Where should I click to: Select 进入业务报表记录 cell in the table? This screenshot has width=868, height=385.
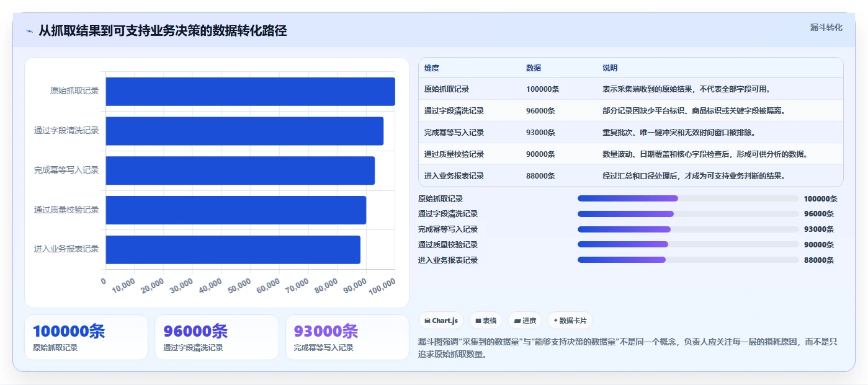pyautogui.click(x=454, y=176)
